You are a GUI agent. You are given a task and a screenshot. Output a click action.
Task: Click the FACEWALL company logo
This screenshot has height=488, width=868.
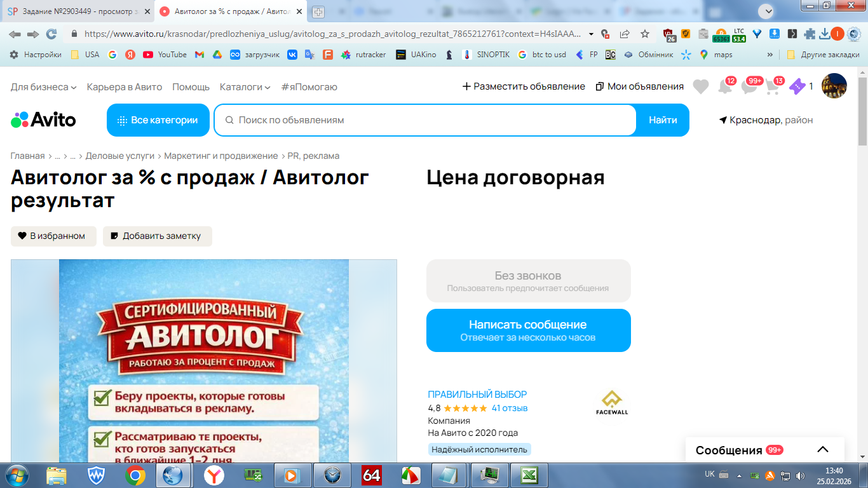click(612, 402)
